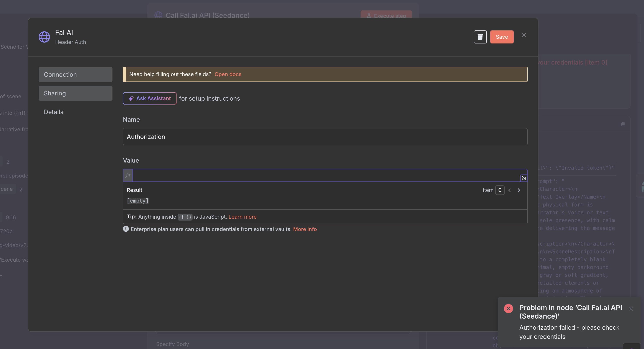
Task: Delete the Fal AI credential via trash icon
Action: click(x=480, y=37)
